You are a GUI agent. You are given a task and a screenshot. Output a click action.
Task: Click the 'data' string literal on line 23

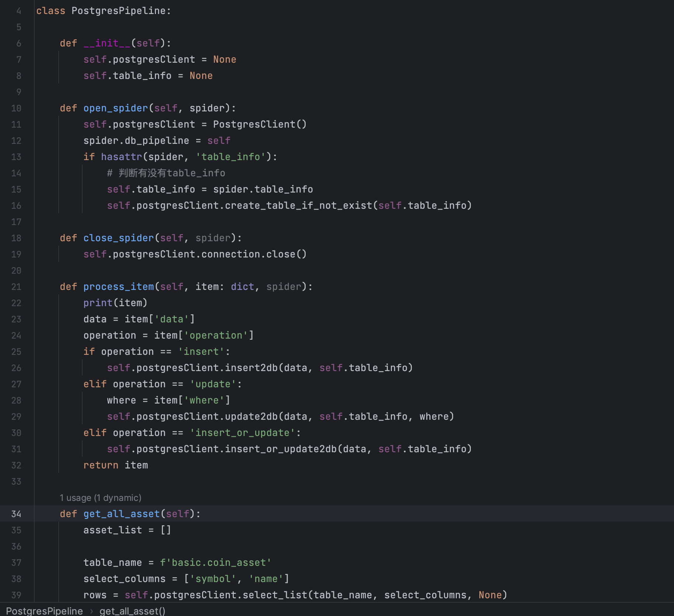pyautogui.click(x=171, y=319)
